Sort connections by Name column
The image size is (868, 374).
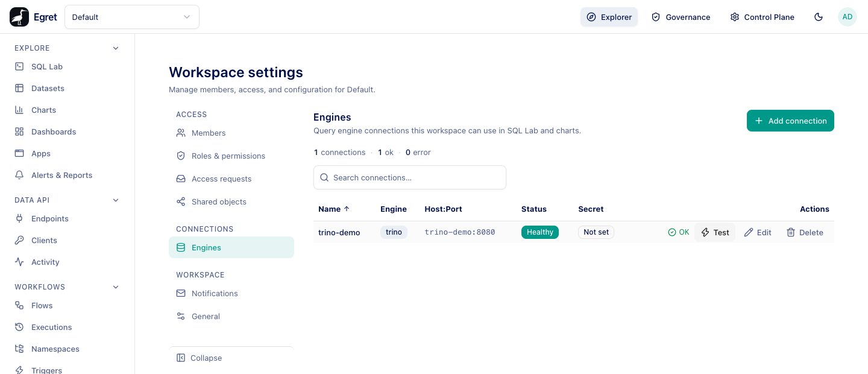[334, 209]
